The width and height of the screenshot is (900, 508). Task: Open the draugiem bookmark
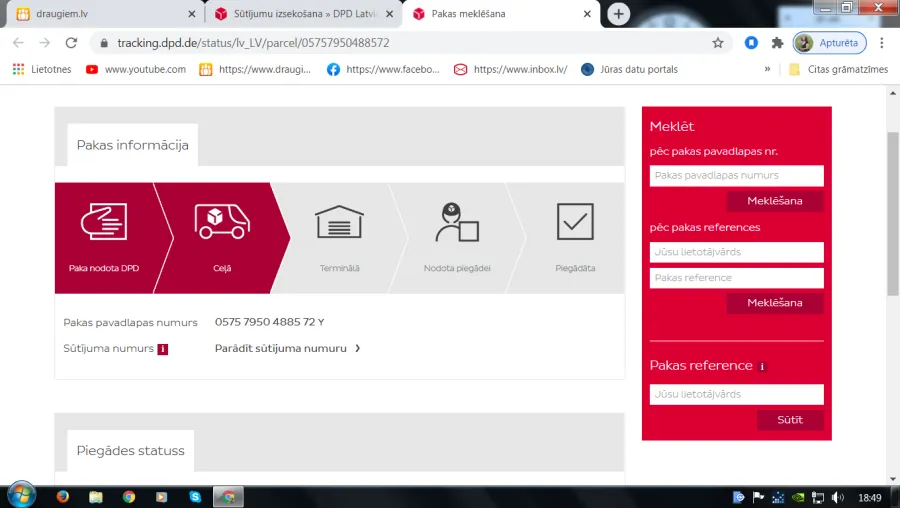(255, 69)
